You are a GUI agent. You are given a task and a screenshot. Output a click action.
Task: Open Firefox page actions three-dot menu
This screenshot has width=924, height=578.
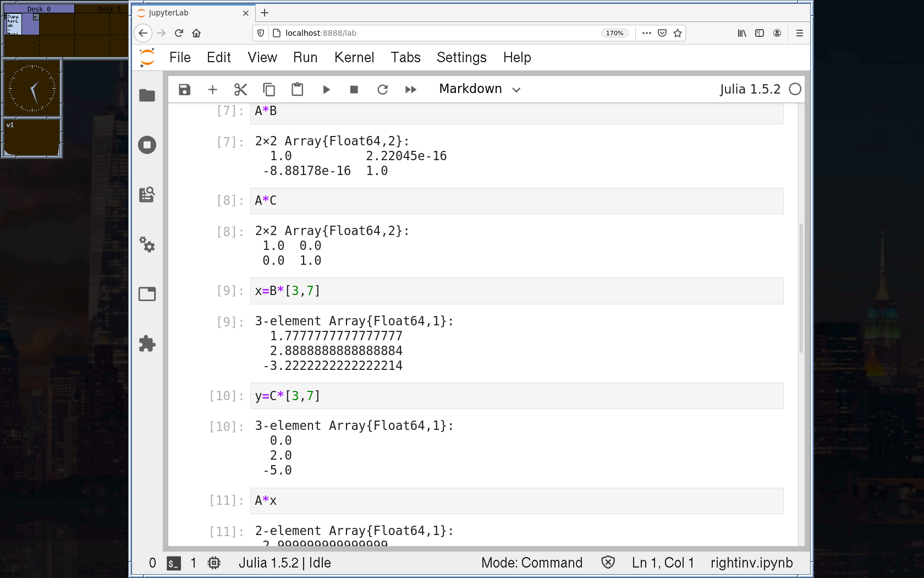[x=646, y=33]
